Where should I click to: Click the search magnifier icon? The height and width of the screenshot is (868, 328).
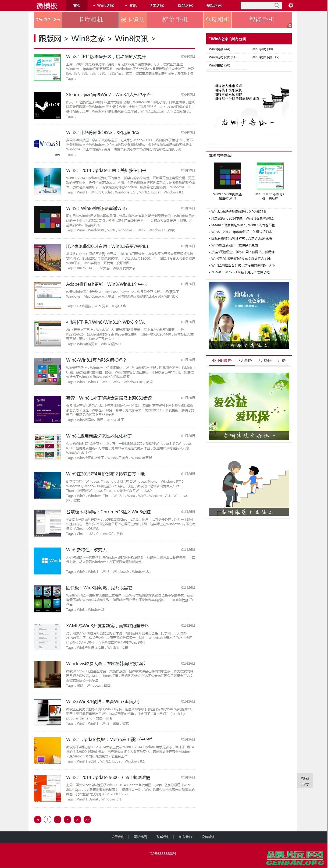pos(277,5)
